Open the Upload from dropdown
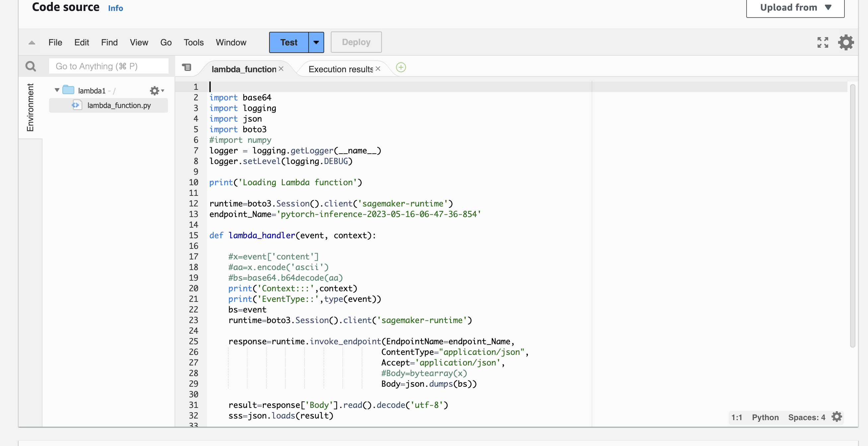 pyautogui.click(x=795, y=7)
